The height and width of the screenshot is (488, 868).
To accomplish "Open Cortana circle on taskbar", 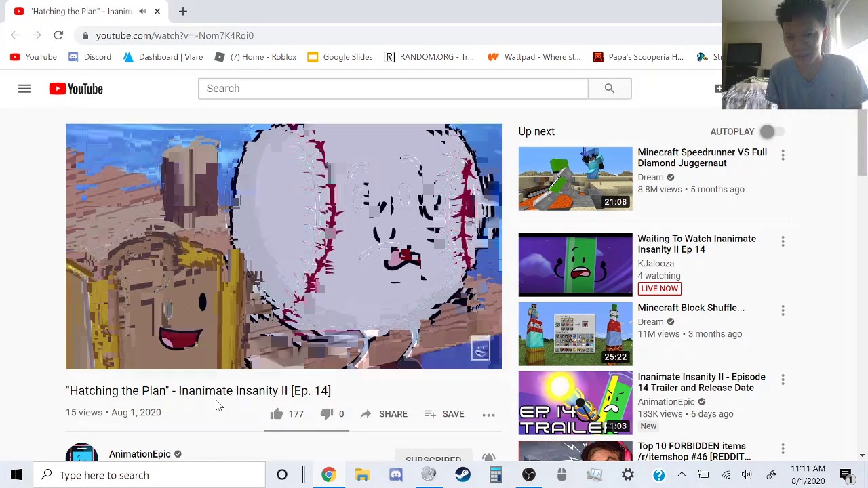I will 282,475.
